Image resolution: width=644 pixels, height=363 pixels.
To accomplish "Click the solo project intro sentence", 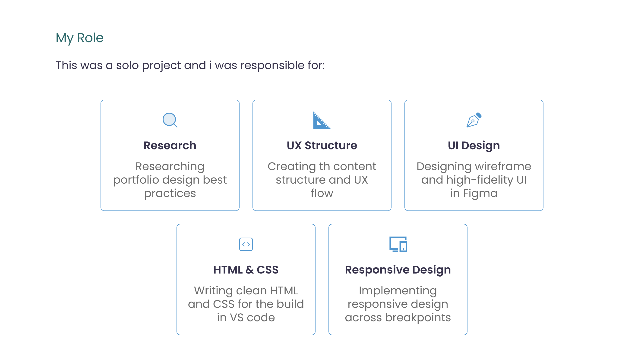I will 190,65.
